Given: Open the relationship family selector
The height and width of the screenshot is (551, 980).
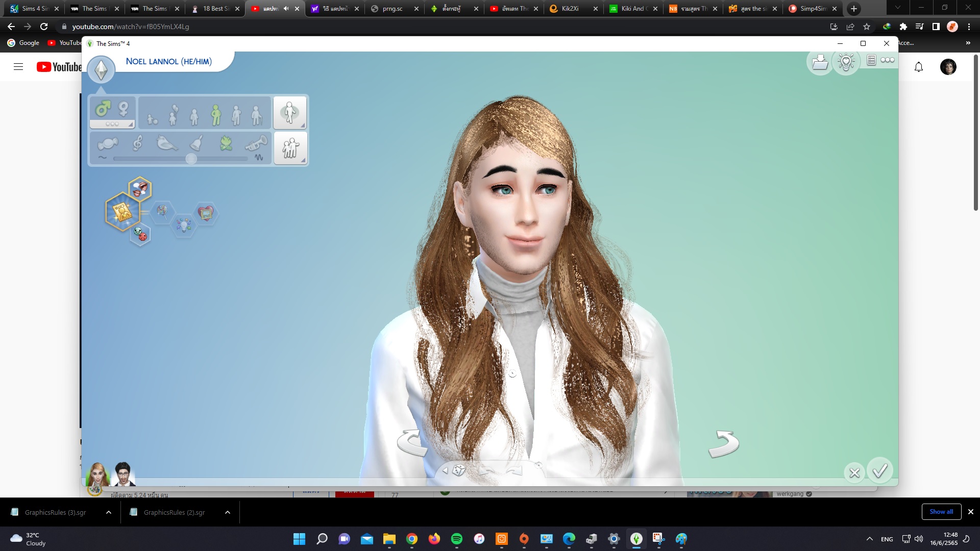Looking at the screenshot, I should point(290,148).
